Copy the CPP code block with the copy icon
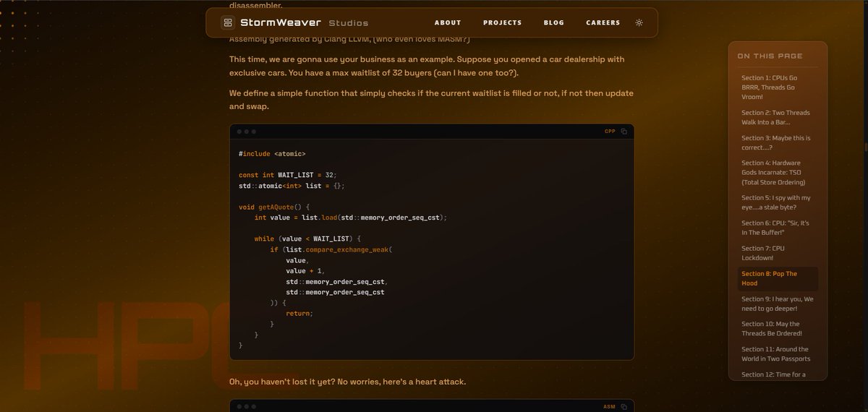The height and width of the screenshot is (412, 868). pos(624,132)
